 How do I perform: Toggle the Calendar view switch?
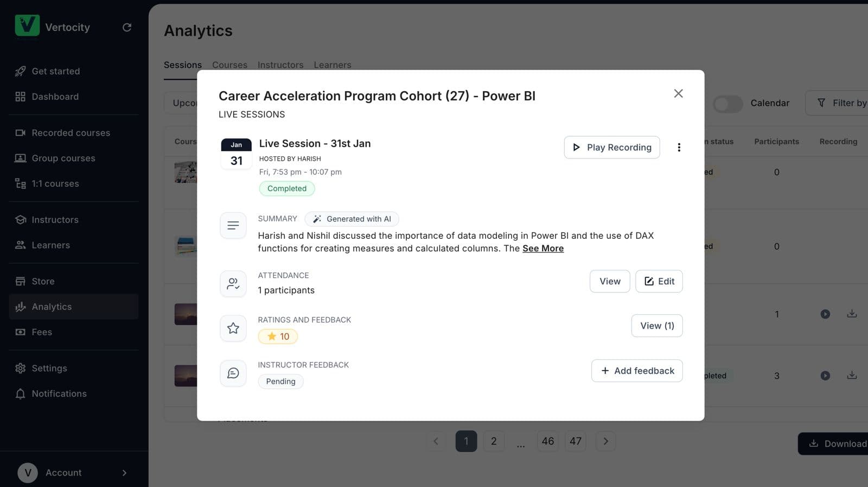[x=727, y=103]
